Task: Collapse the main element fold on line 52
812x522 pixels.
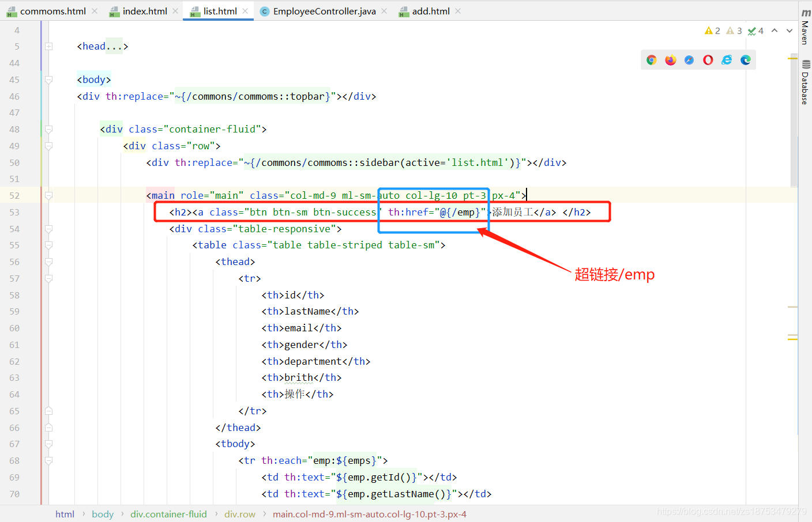Action: click(49, 195)
